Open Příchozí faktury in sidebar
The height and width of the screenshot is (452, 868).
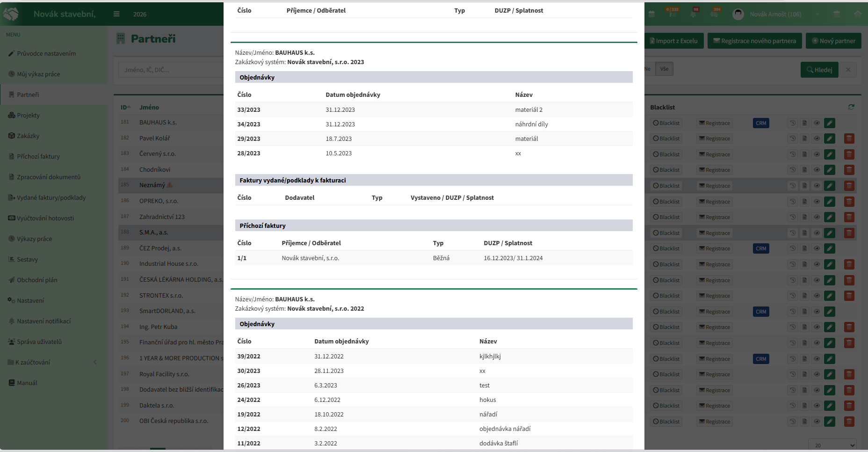coord(38,156)
